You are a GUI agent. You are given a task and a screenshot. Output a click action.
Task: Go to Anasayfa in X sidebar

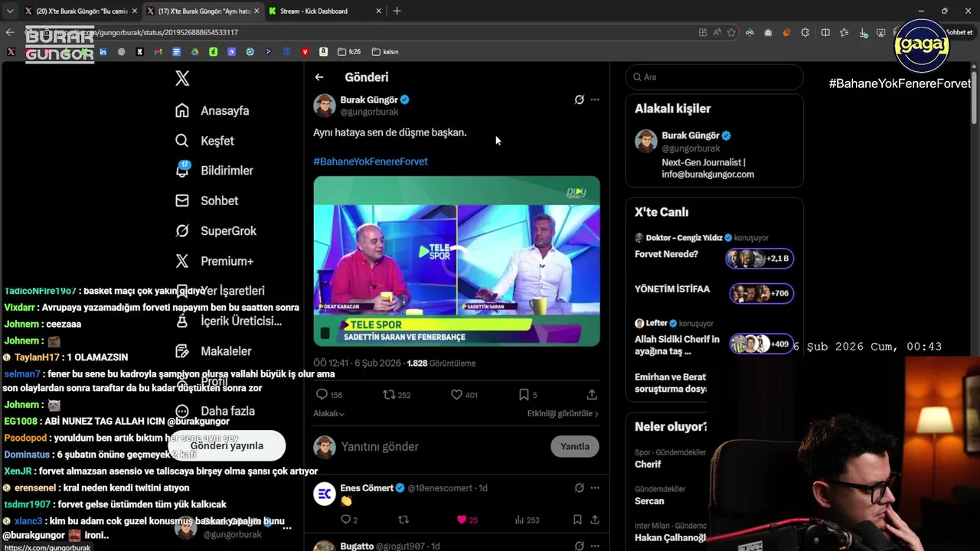click(x=212, y=111)
